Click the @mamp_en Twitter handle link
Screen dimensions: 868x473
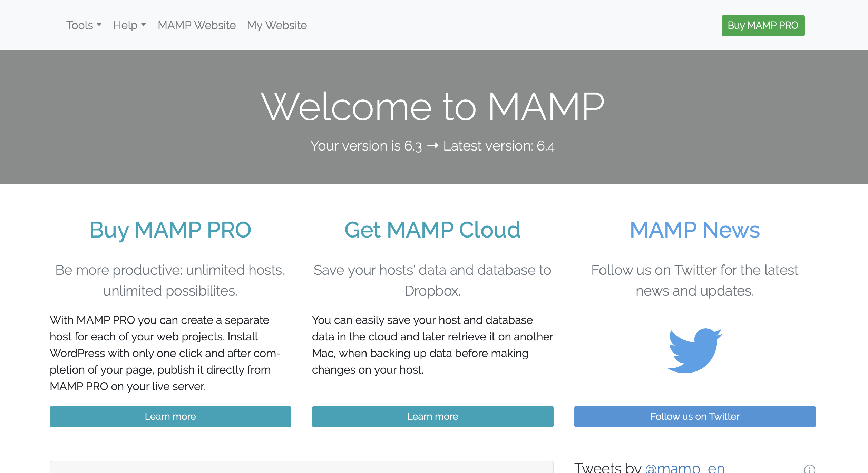tap(685, 468)
